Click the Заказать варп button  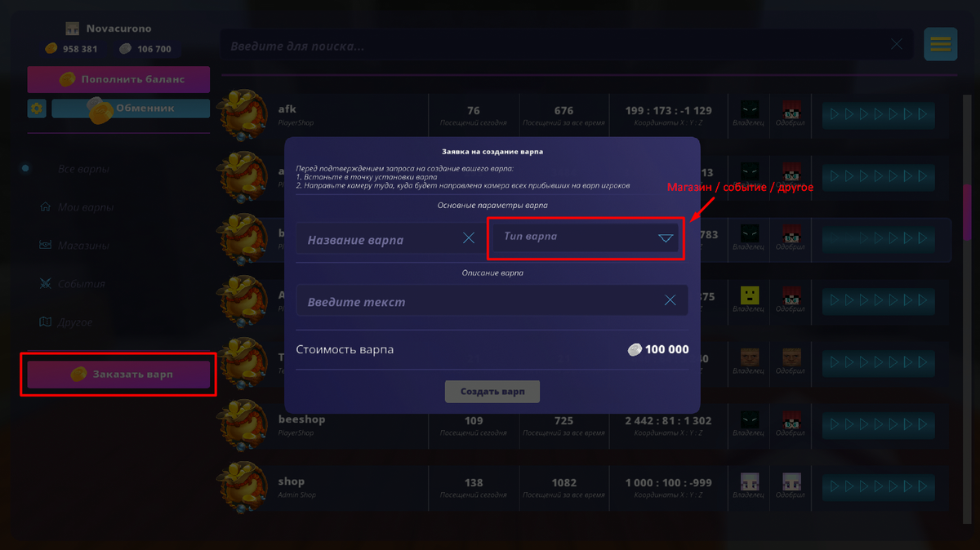[118, 374]
